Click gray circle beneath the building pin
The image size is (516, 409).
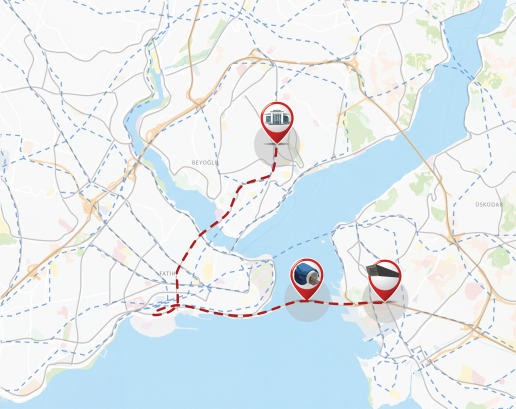coord(277,144)
